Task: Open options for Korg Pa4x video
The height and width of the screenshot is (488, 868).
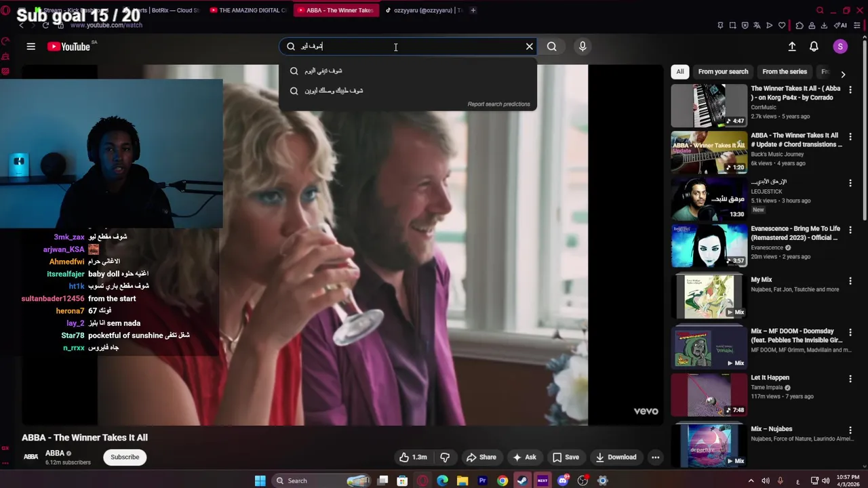Action: coord(850,89)
